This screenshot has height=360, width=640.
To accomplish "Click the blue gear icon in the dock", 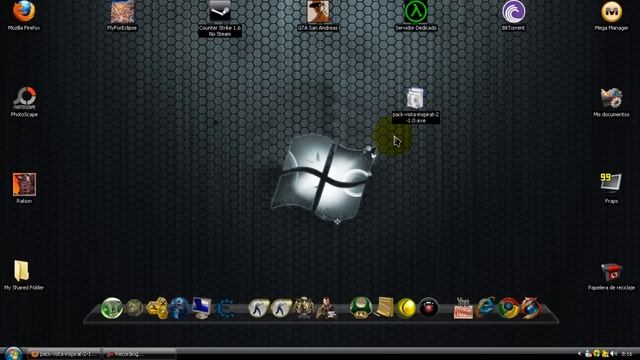I will point(224,308).
